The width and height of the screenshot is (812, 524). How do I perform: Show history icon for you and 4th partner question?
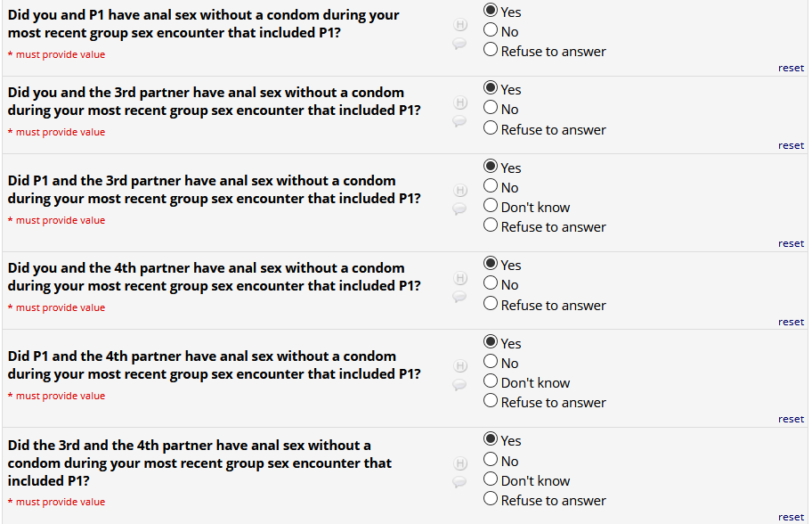(x=460, y=278)
